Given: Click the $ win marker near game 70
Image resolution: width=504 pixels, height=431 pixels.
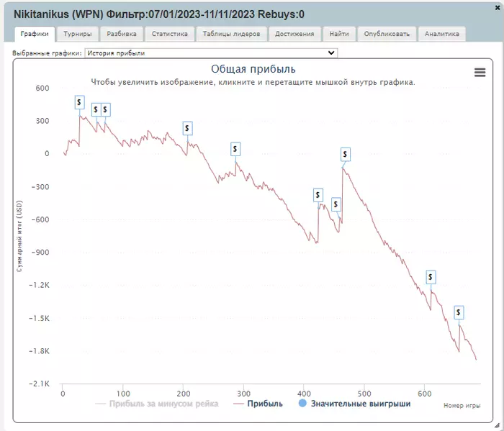Looking at the screenshot, I should 105,110.
